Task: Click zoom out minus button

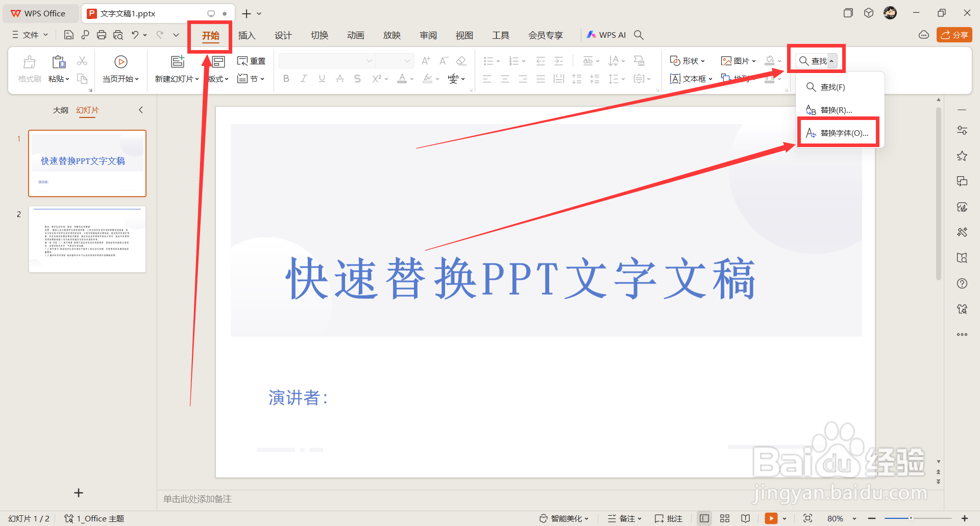Action: click(872, 518)
